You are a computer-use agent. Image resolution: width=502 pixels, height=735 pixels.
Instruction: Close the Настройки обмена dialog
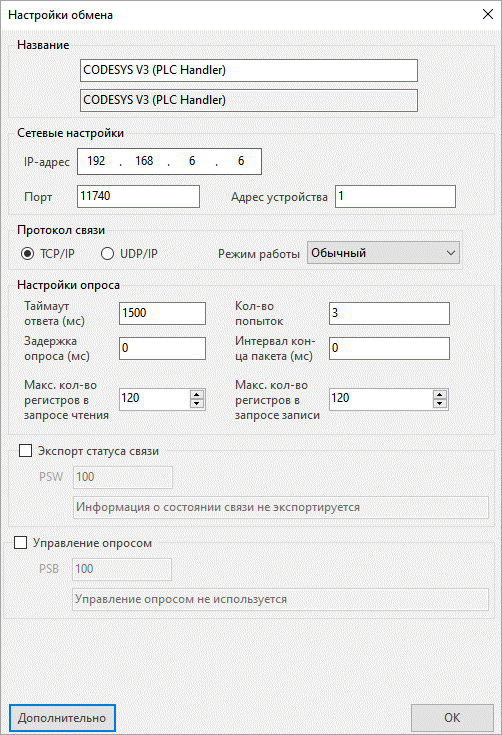click(x=487, y=15)
